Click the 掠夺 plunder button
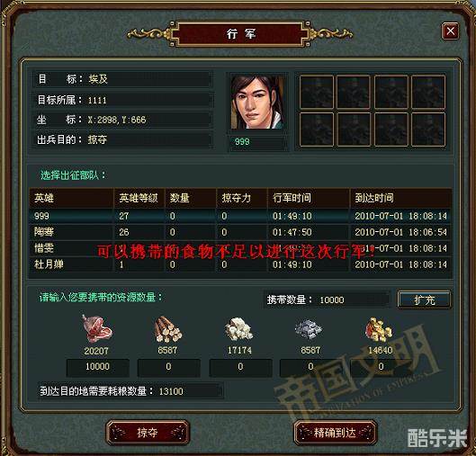The image size is (476, 456). pyautogui.click(x=148, y=433)
